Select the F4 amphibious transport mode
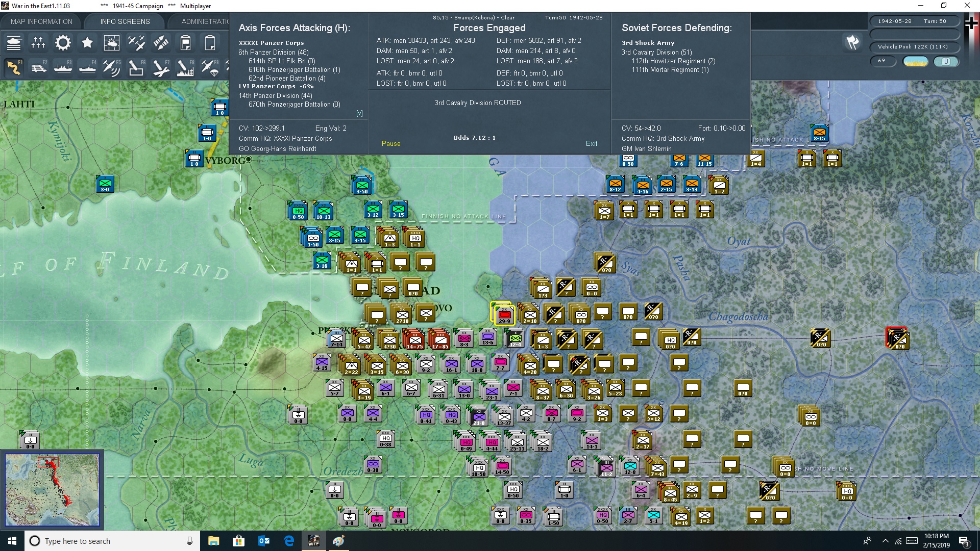The width and height of the screenshot is (980, 551). 87,68
